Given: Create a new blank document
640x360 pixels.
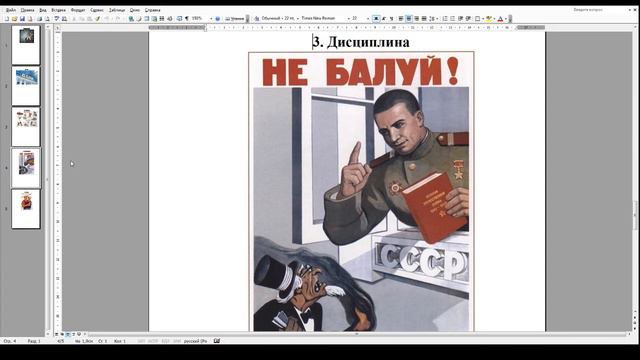Looking at the screenshot, I should [7, 18].
